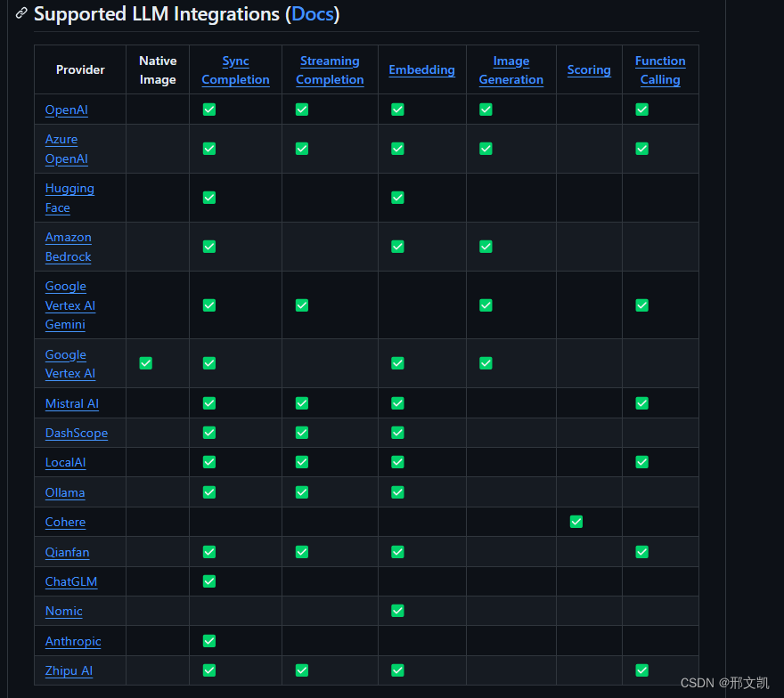The image size is (784, 698).
Task: Open the LocalAI provider link
Action: pos(66,463)
